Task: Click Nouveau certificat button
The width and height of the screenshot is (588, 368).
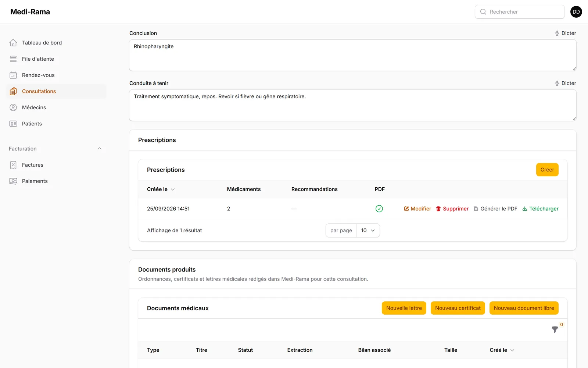Action: tap(458, 308)
